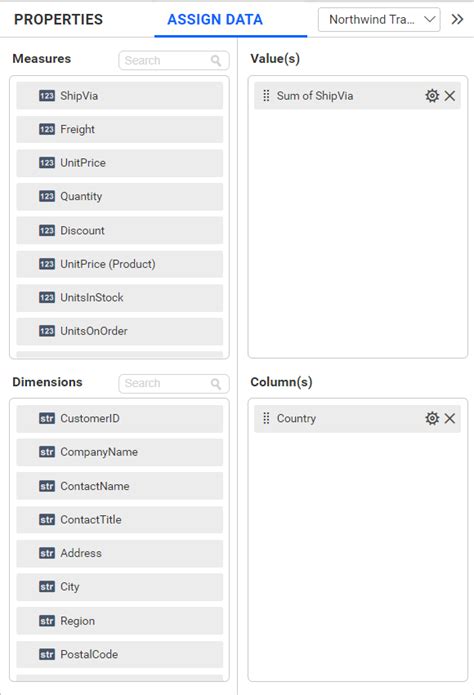Viewport: 474px width, 695px height.
Task: Choose the CompanyName dimension
Action: tap(120, 452)
